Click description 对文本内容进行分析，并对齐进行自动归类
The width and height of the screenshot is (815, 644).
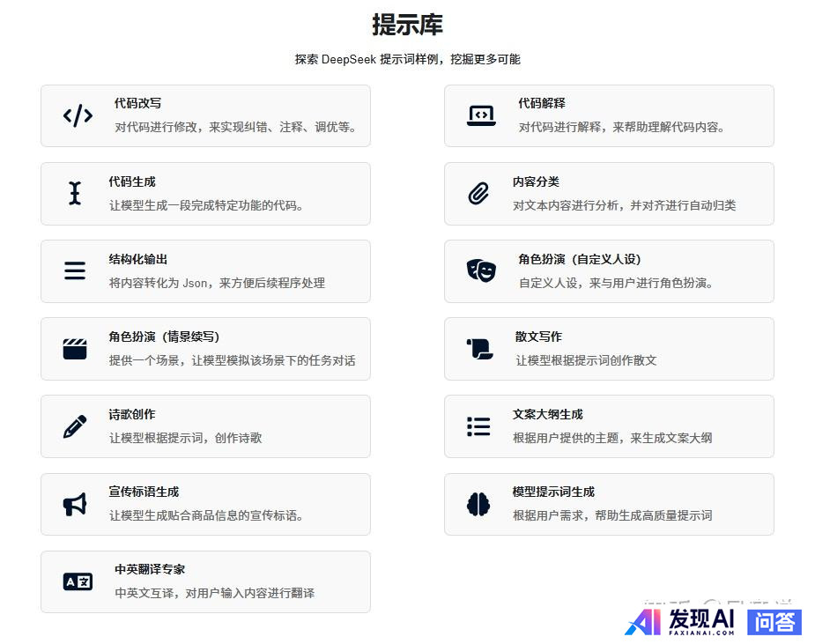tap(624, 205)
